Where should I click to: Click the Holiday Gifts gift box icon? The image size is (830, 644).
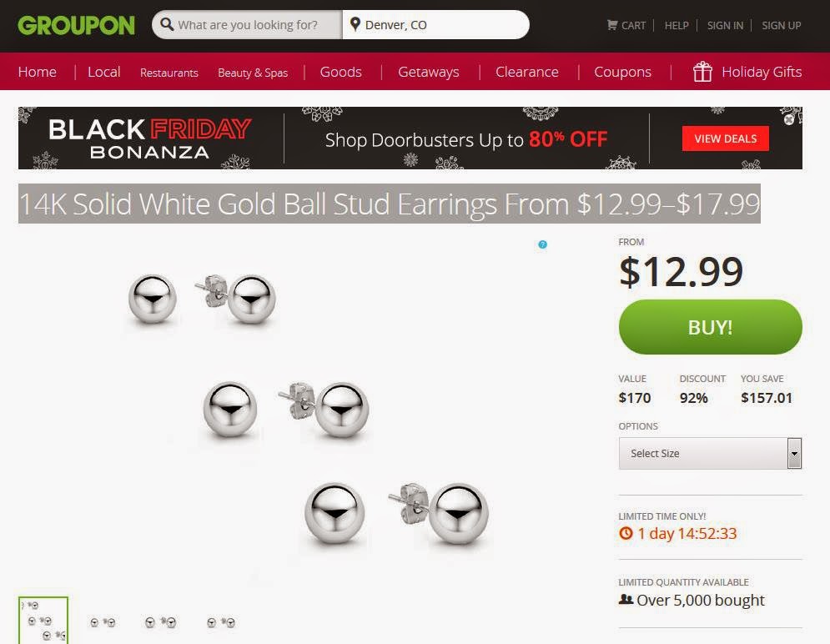(702, 72)
